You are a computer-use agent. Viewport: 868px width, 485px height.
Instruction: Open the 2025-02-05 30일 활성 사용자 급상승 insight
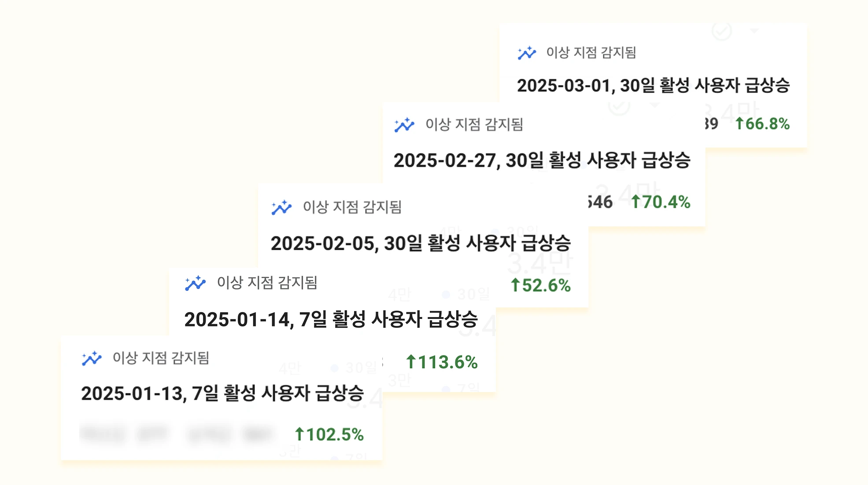pyautogui.click(x=421, y=243)
